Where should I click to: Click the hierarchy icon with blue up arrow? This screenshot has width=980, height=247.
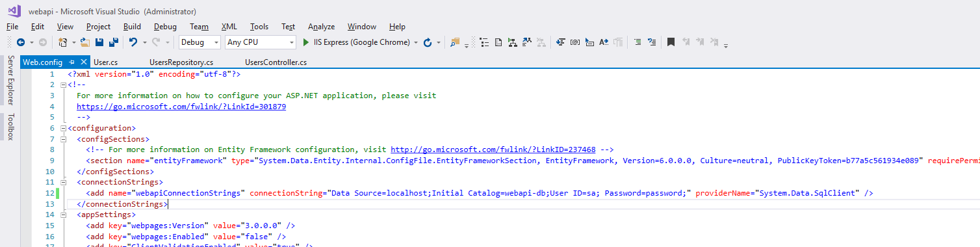coord(527,42)
